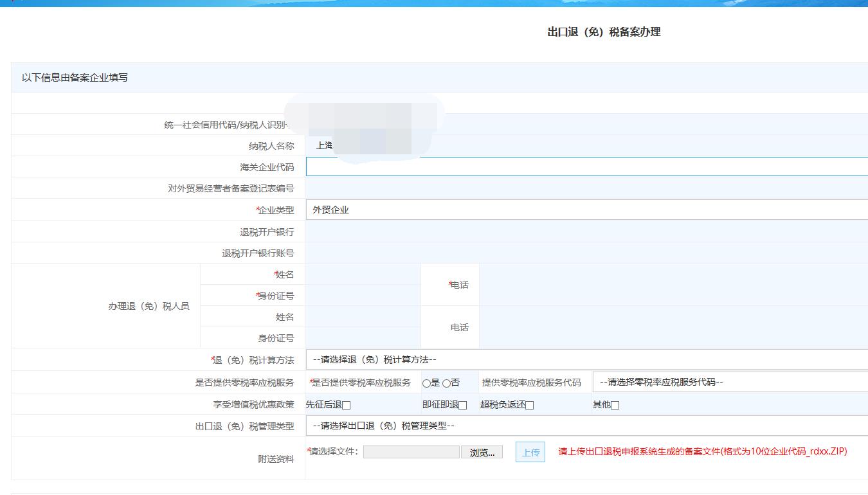Click the 办理退（免）税人员 label

(149, 306)
